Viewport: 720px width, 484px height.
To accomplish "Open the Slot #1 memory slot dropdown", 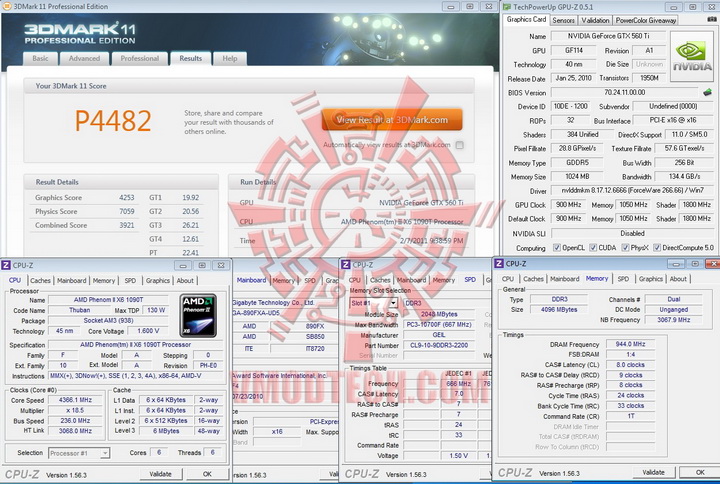I will 394,303.
